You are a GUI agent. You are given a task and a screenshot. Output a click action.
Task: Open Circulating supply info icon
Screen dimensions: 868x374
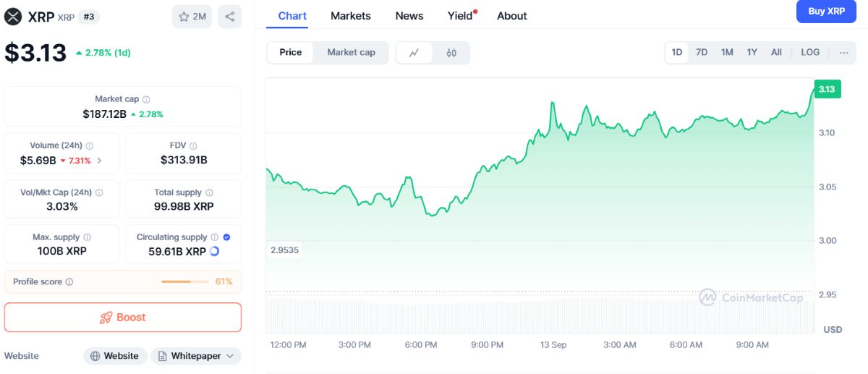215,237
